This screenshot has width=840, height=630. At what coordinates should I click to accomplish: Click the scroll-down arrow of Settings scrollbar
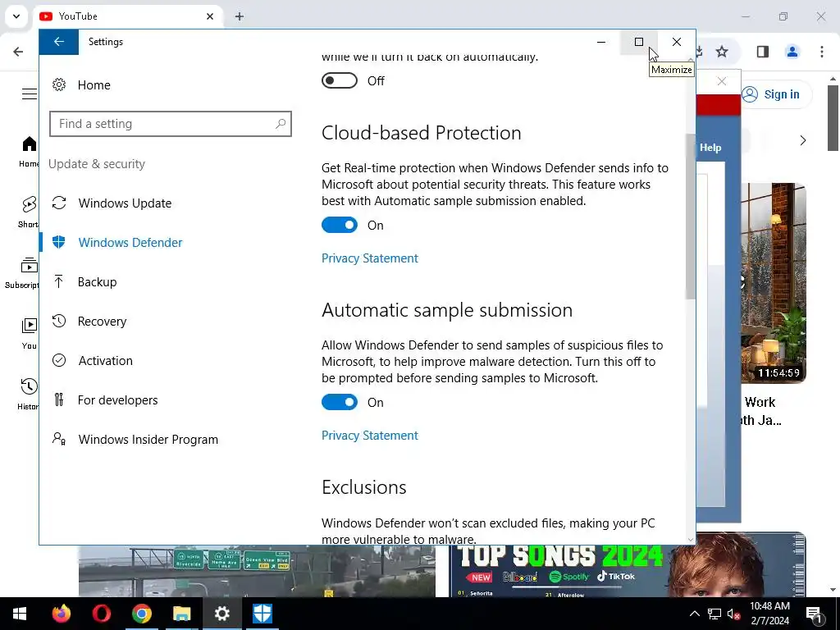(690, 540)
